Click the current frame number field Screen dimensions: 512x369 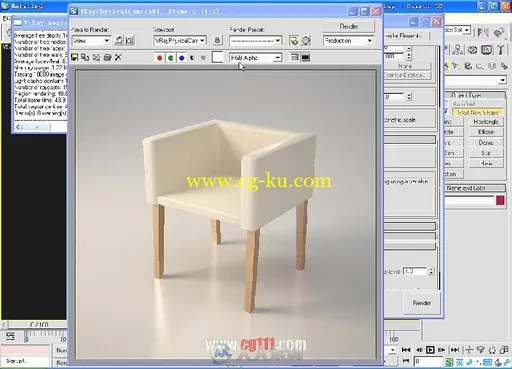(x=428, y=361)
